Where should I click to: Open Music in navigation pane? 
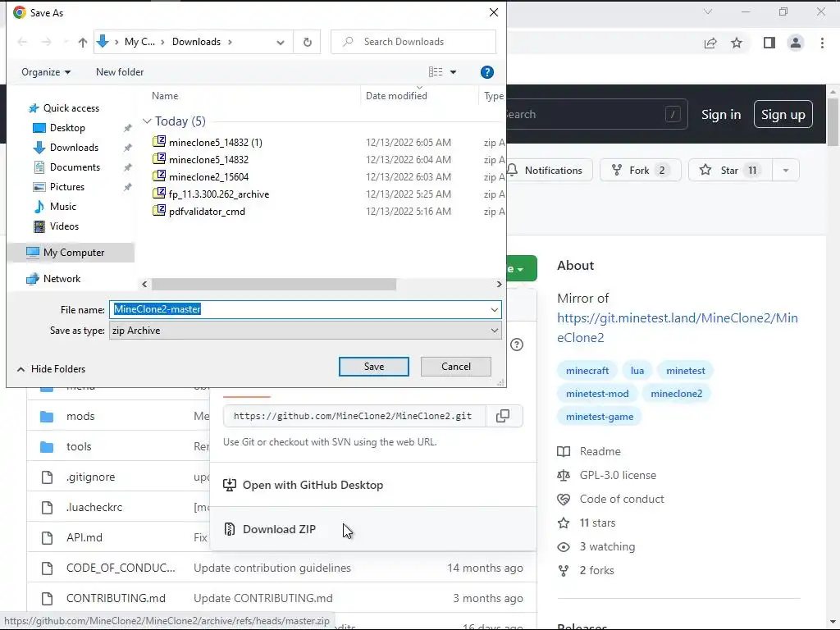pyautogui.click(x=62, y=207)
